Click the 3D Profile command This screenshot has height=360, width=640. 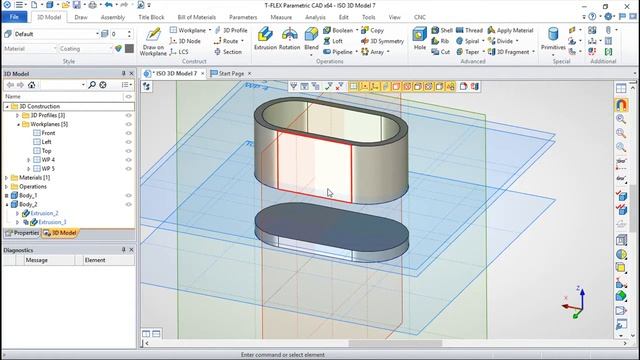231,30
